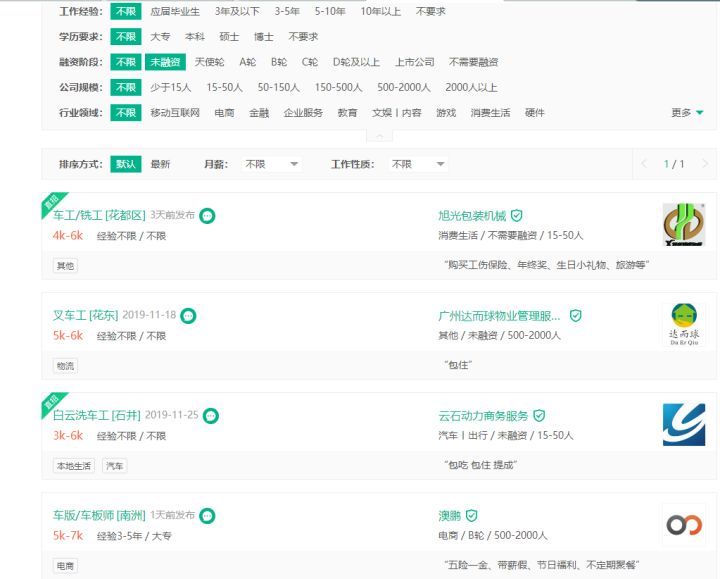Select 未融资 financing stage filter
The width and height of the screenshot is (720, 579).
click(x=164, y=62)
